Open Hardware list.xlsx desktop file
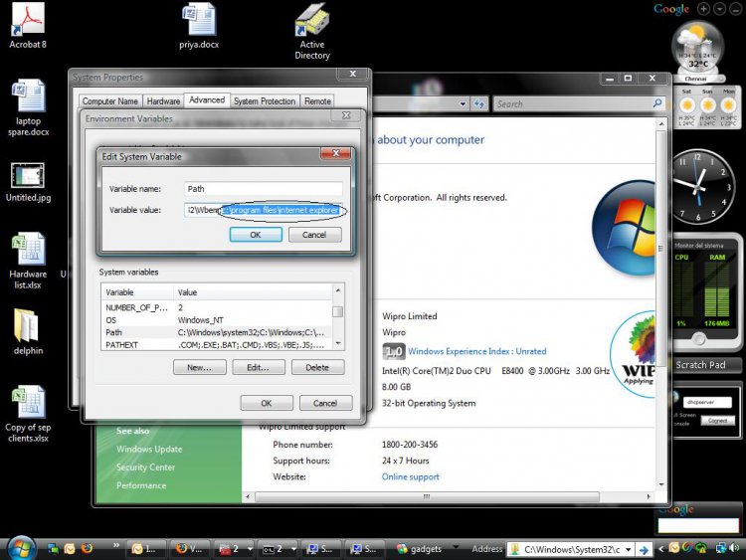The height and width of the screenshot is (560, 746). click(x=28, y=261)
